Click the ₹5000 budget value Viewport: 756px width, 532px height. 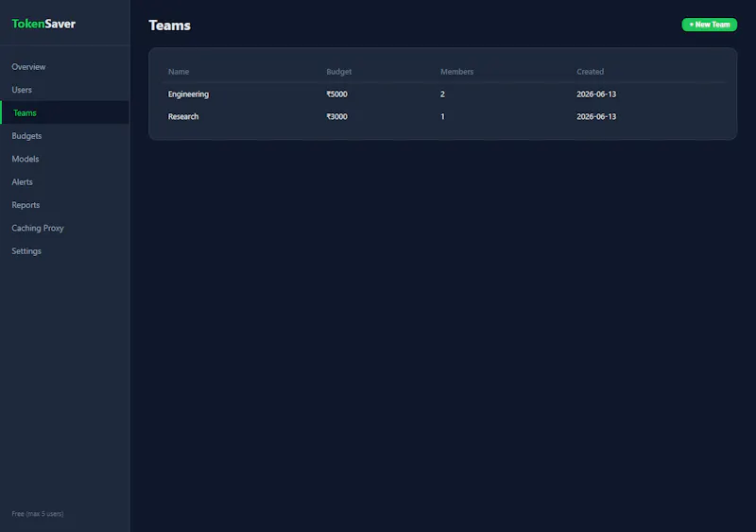click(x=336, y=94)
